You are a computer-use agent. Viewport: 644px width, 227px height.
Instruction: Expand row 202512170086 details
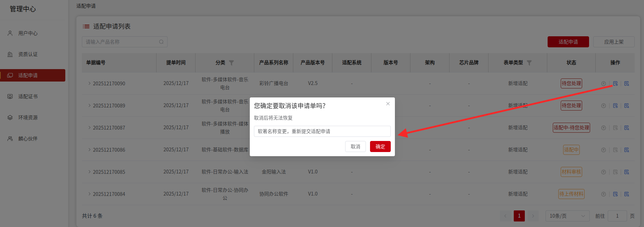click(89, 150)
